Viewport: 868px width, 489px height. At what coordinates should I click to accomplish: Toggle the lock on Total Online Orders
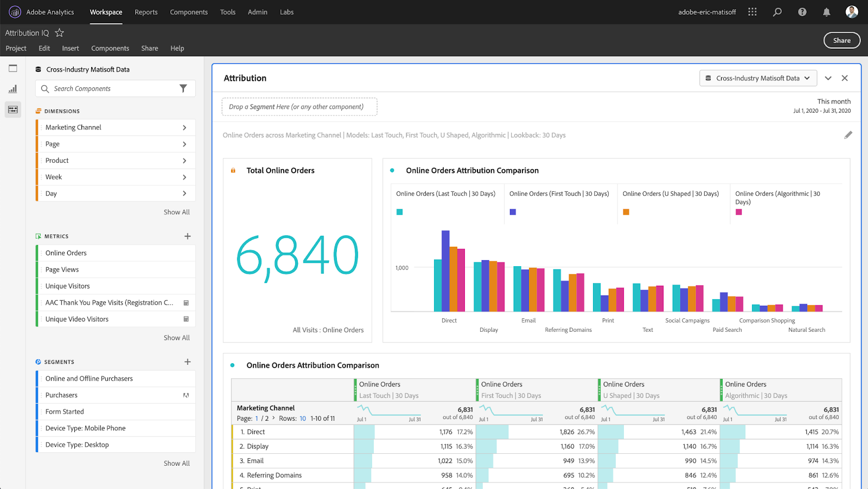233,170
